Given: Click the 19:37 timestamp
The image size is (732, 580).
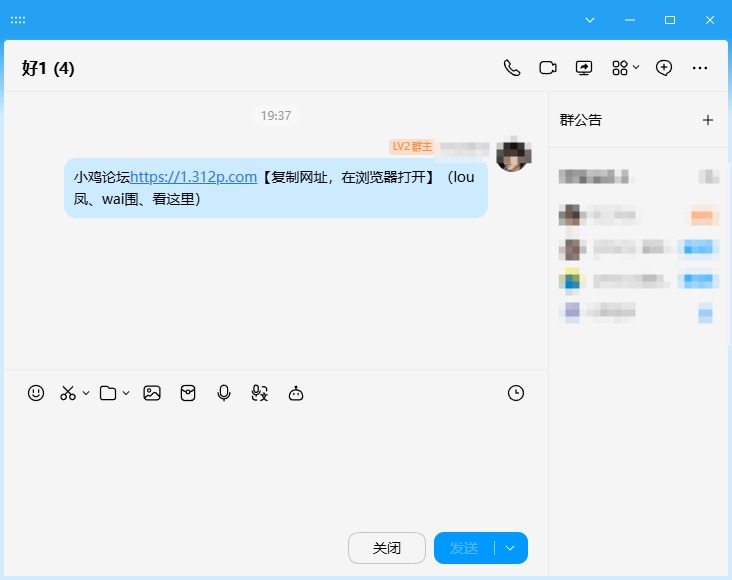Looking at the screenshot, I should 276,115.
